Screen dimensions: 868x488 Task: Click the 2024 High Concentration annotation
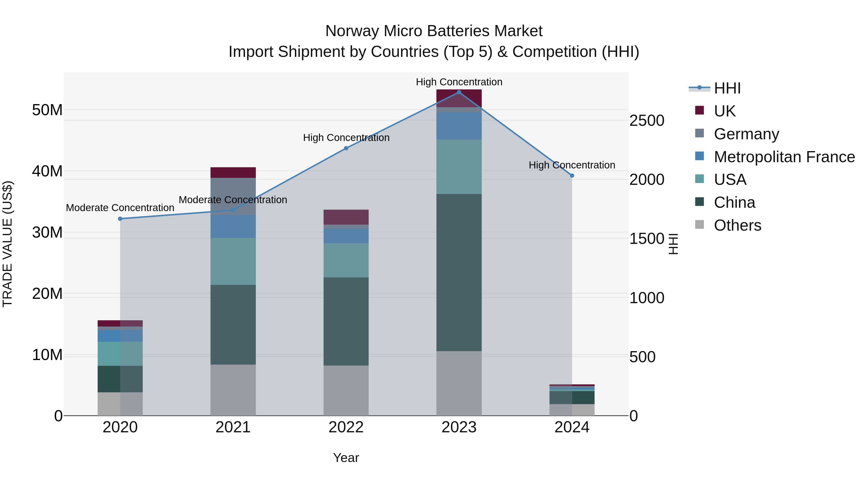tap(572, 165)
